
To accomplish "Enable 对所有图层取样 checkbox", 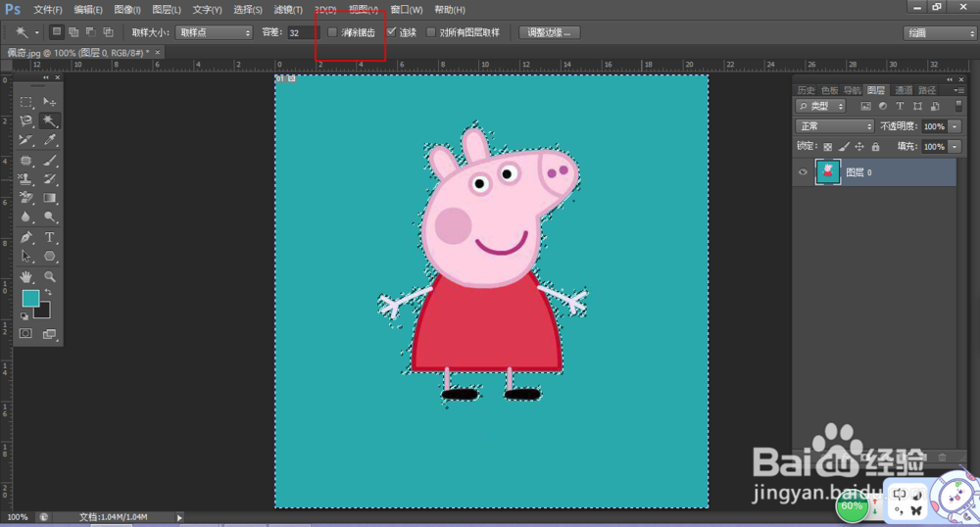I will coord(430,32).
